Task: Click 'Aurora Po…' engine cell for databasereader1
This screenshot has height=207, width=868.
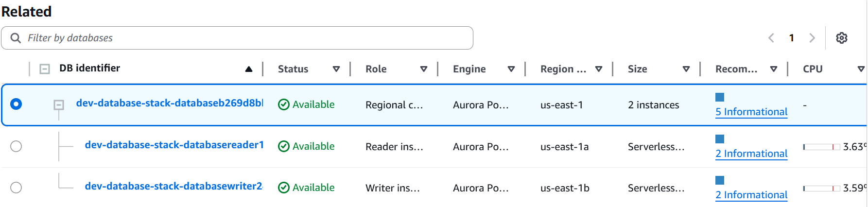Action: 481,147
